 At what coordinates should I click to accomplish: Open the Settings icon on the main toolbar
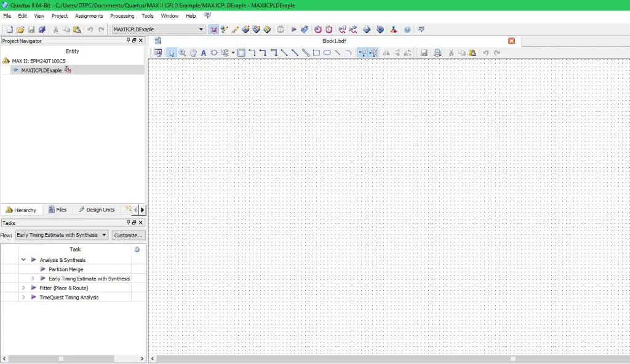click(213, 29)
